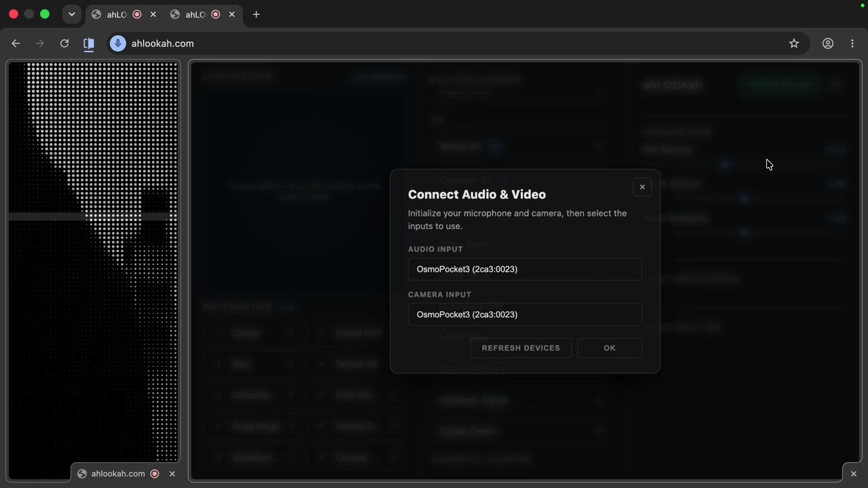Close the first ahLO browser tab
Viewport: 868px width, 488px height.
(153, 14)
